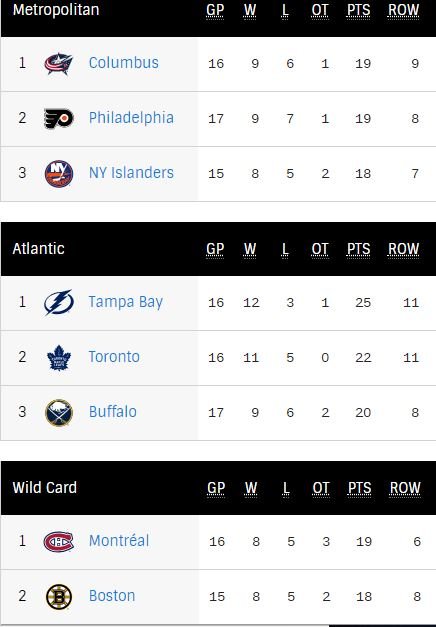Viewport: 436px width, 627px height.
Task: Click the Toronto Maple Leafs logo
Action: click(58, 357)
